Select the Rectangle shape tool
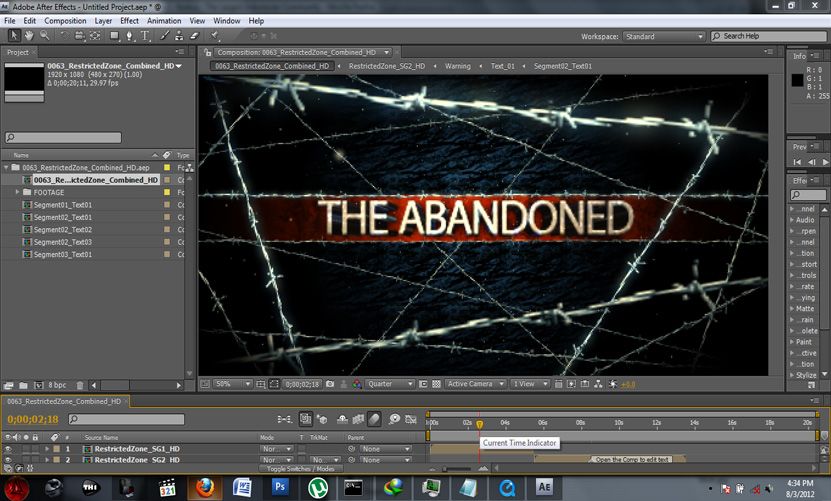The width and height of the screenshot is (831, 501). click(114, 36)
